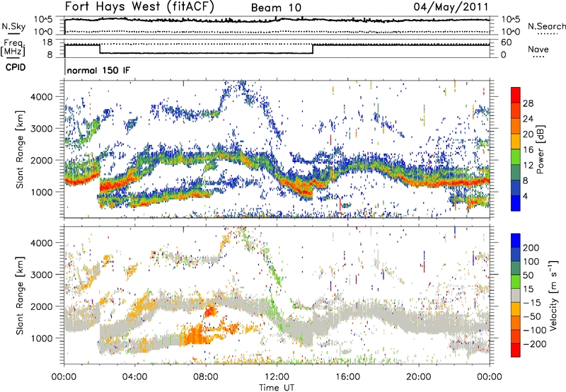The image size is (566, 392).
Task: Click the N.Sky legend label
Action: [x=11, y=26]
